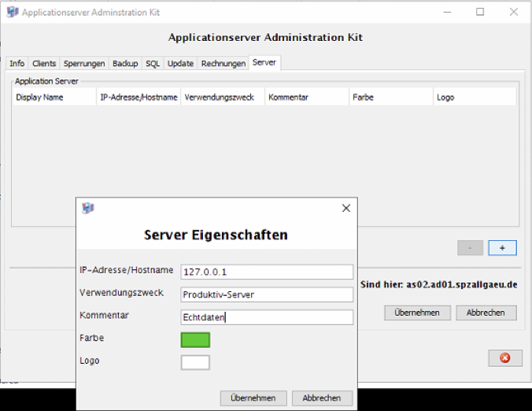Click the Kommentar input field

point(267,317)
